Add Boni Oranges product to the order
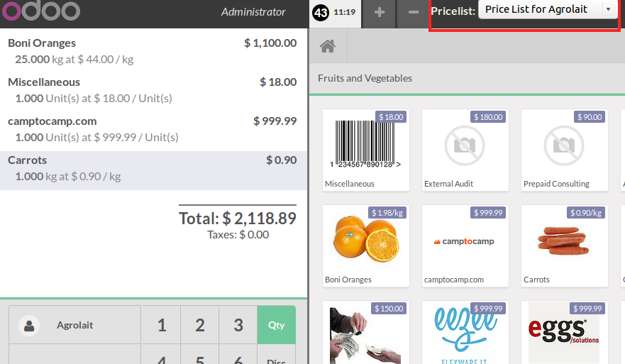This screenshot has width=625, height=364. (366, 246)
